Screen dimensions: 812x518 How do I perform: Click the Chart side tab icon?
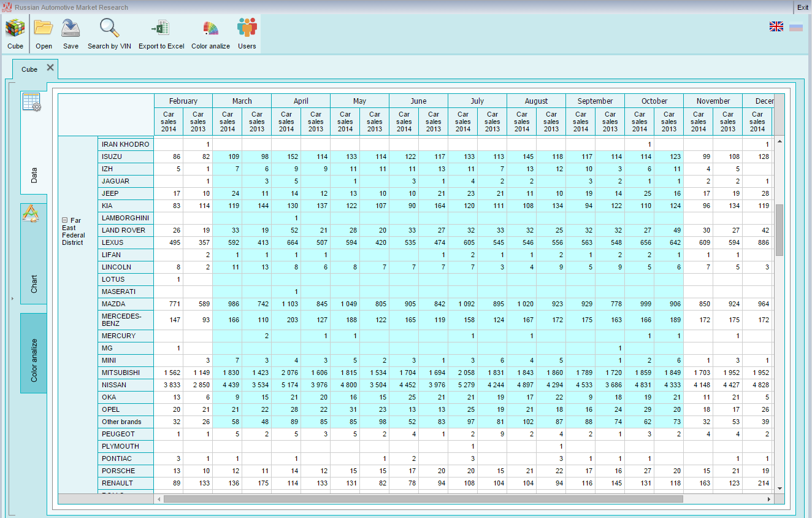coord(31,214)
